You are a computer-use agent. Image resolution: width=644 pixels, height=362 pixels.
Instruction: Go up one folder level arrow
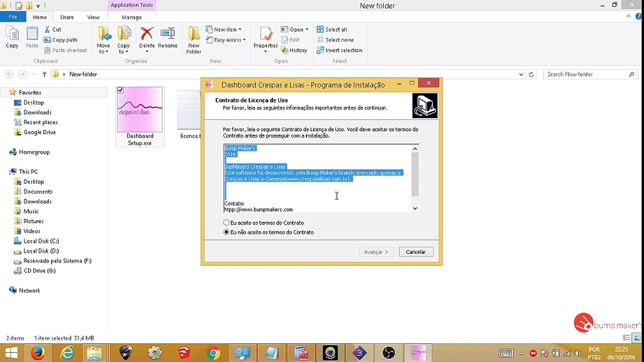[44, 74]
